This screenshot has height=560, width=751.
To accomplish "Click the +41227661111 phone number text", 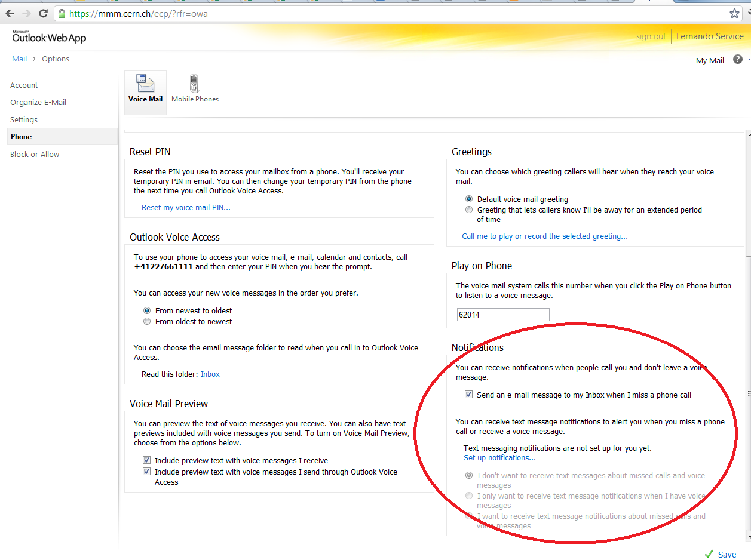I will click(x=163, y=267).
